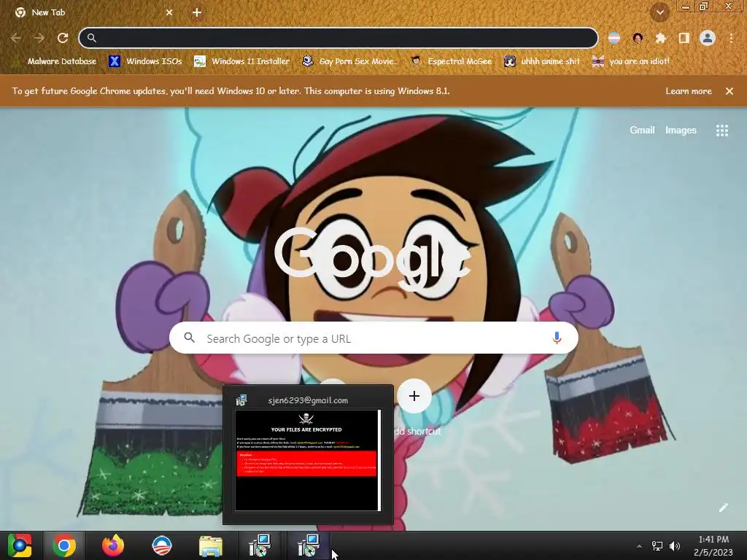Open the Chrome profile avatar
Screen dimensions: 747x560
tap(708, 38)
